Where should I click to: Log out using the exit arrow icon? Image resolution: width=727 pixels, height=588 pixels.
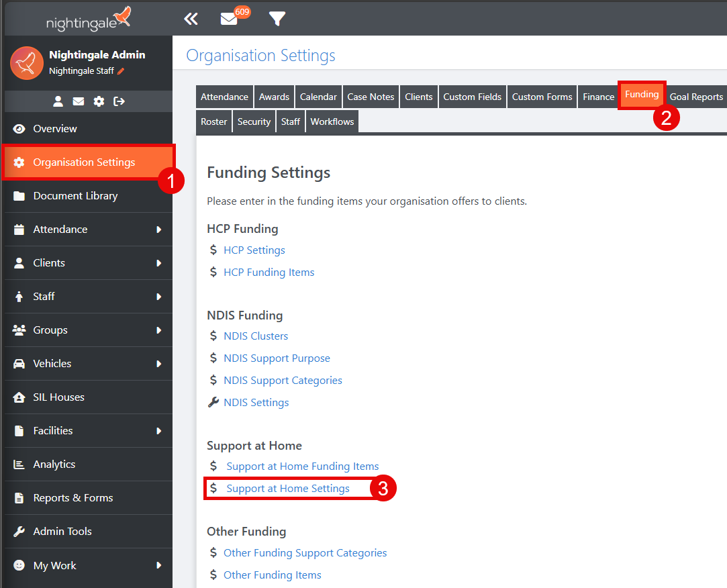119,101
